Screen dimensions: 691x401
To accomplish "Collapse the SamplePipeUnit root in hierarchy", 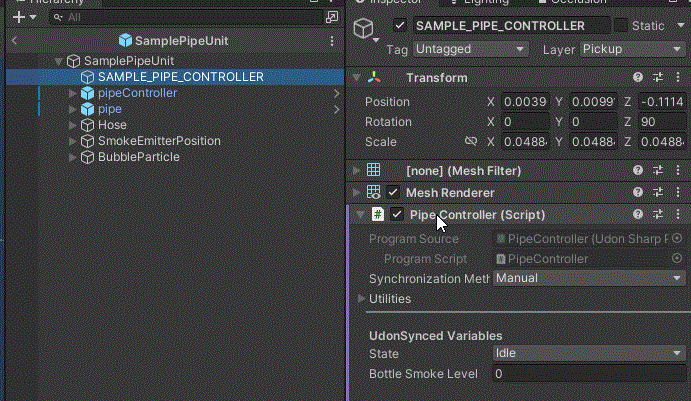I will click(58, 61).
